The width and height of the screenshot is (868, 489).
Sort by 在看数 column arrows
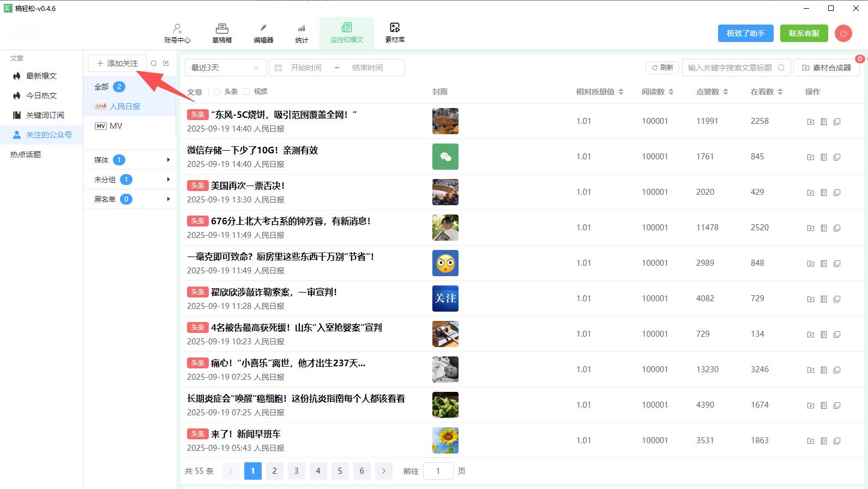(780, 92)
